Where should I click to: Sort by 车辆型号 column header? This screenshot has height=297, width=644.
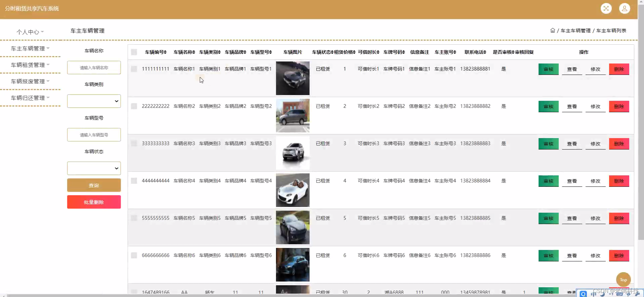[261, 52]
